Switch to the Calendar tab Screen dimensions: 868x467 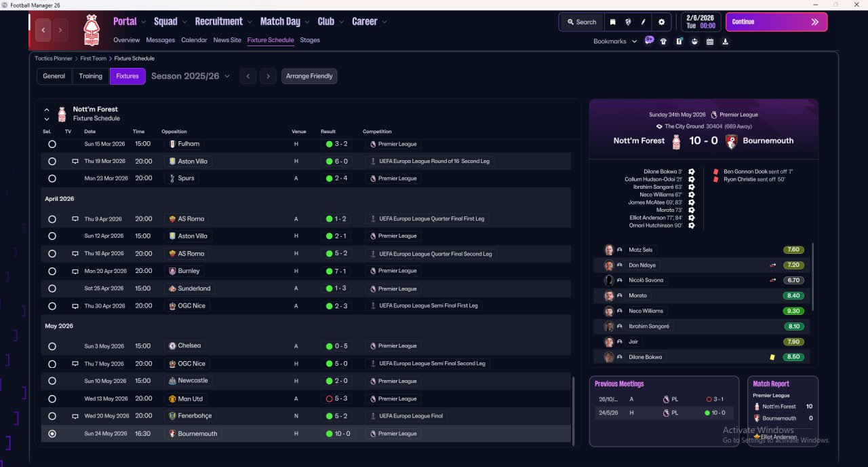click(x=194, y=40)
